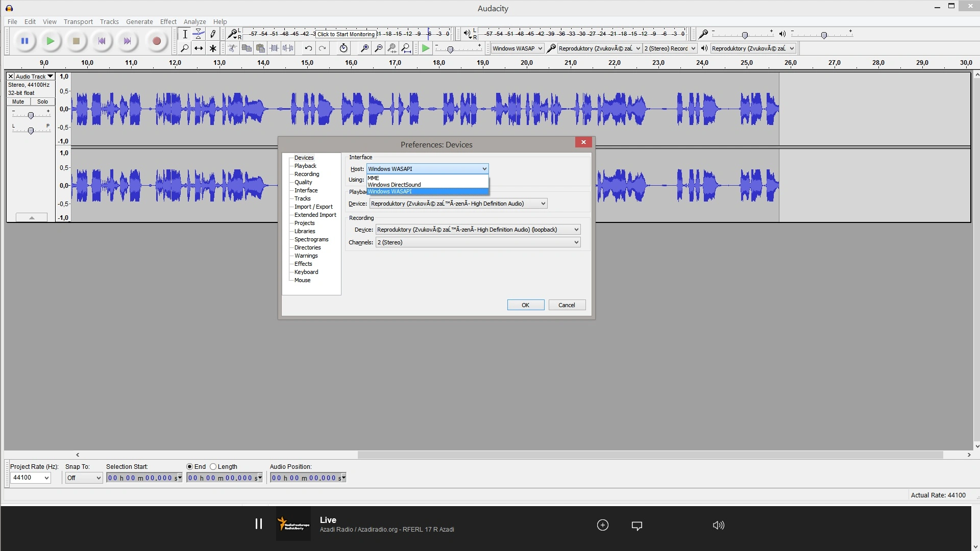
Task: Click Click to Start Monitoring meter
Action: 346,34
